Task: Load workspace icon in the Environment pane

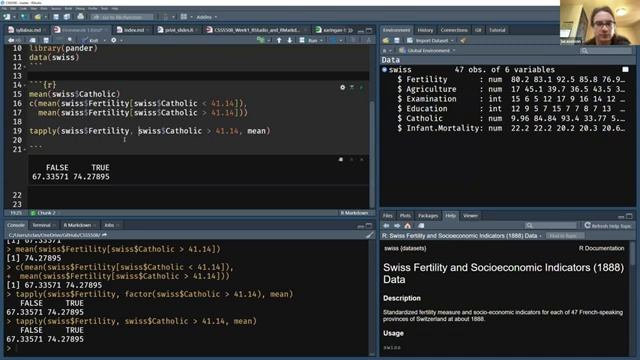Action: [x=386, y=40]
